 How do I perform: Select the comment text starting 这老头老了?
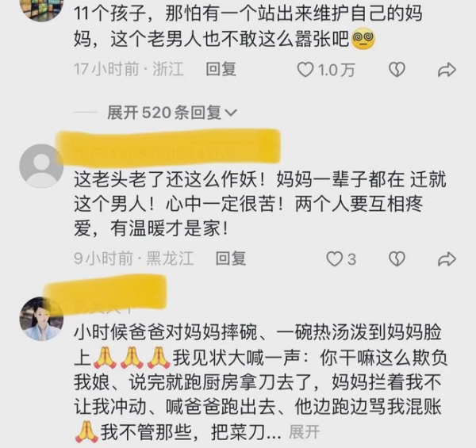point(260,204)
